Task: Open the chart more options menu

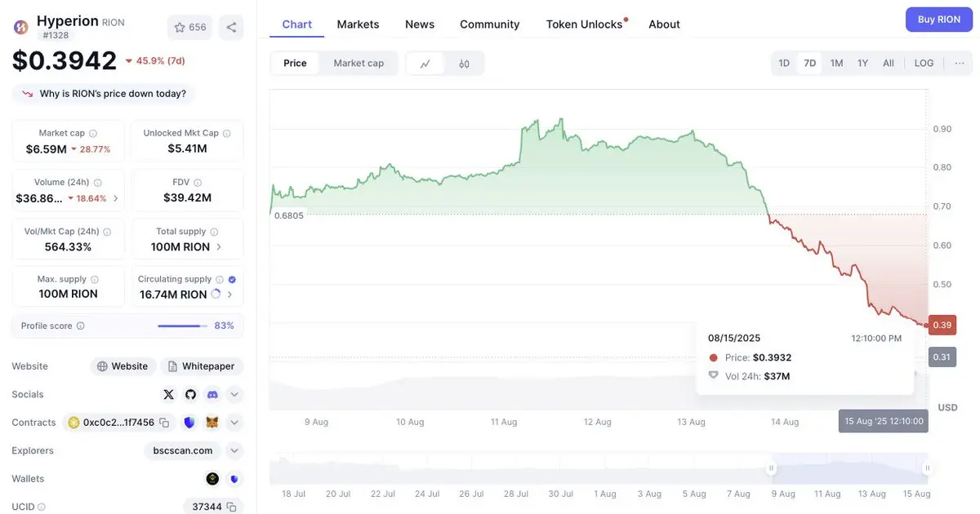Action: [x=960, y=63]
